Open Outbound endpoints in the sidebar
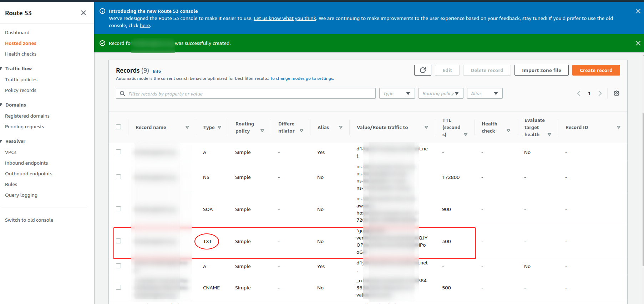The width and height of the screenshot is (644, 304). (x=29, y=174)
